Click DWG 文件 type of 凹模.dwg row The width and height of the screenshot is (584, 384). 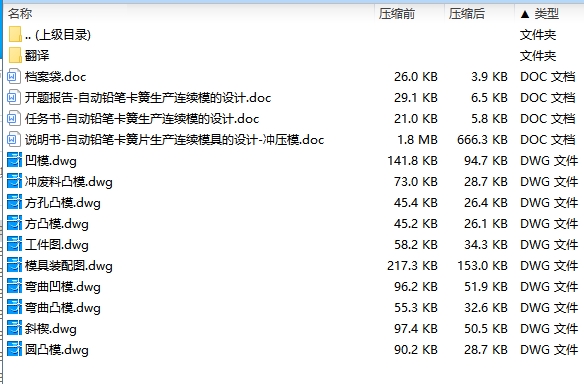pyautogui.click(x=549, y=161)
